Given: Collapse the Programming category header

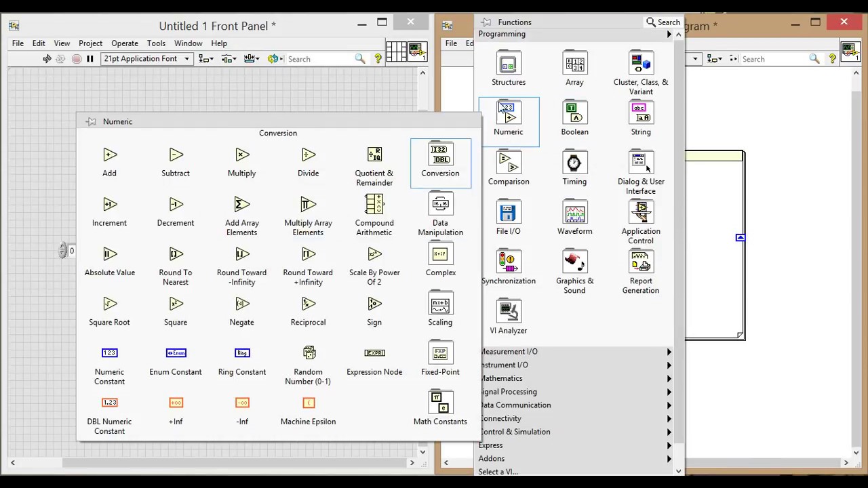Looking at the screenshot, I should (x=576, y=34).
